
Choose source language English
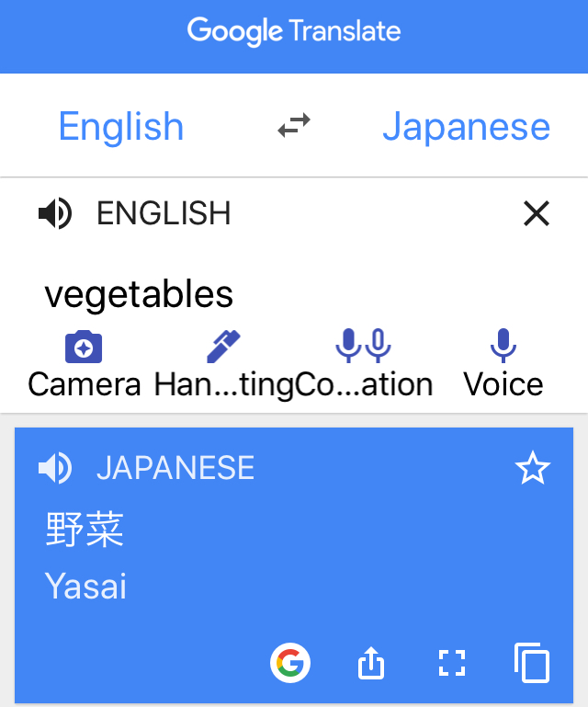click(x=121, y=126)
